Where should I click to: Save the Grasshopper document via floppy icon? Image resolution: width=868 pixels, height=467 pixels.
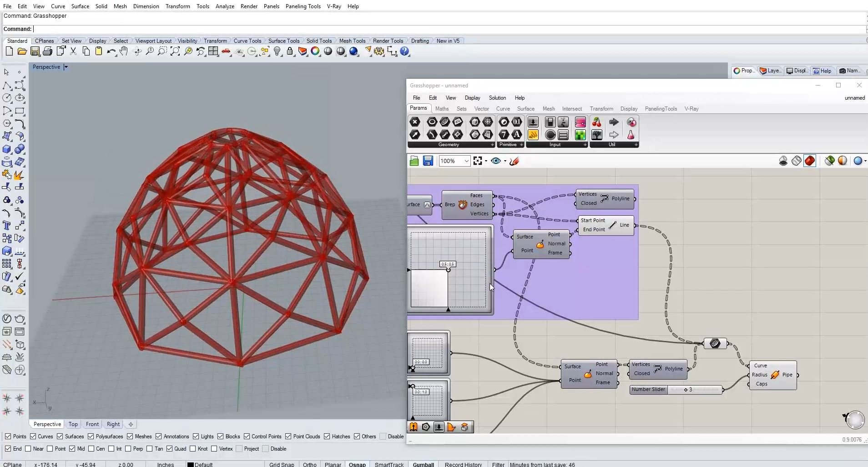[x=428, y=161]
